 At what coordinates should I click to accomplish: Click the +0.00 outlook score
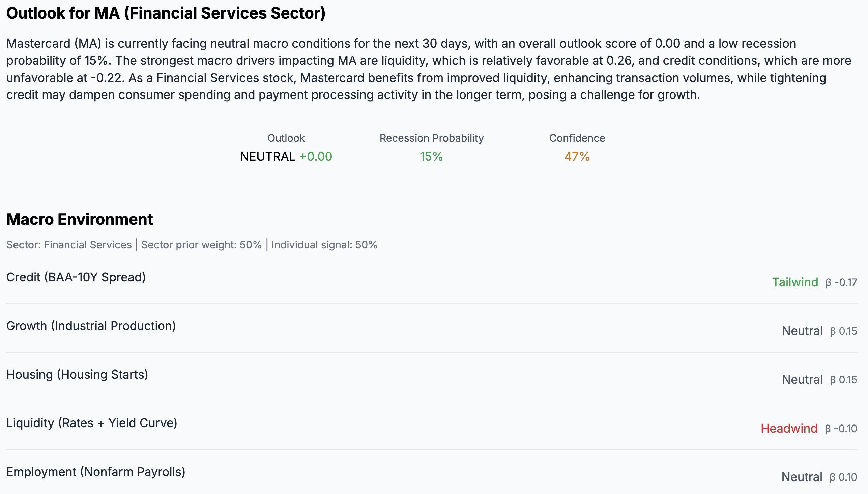316,157
